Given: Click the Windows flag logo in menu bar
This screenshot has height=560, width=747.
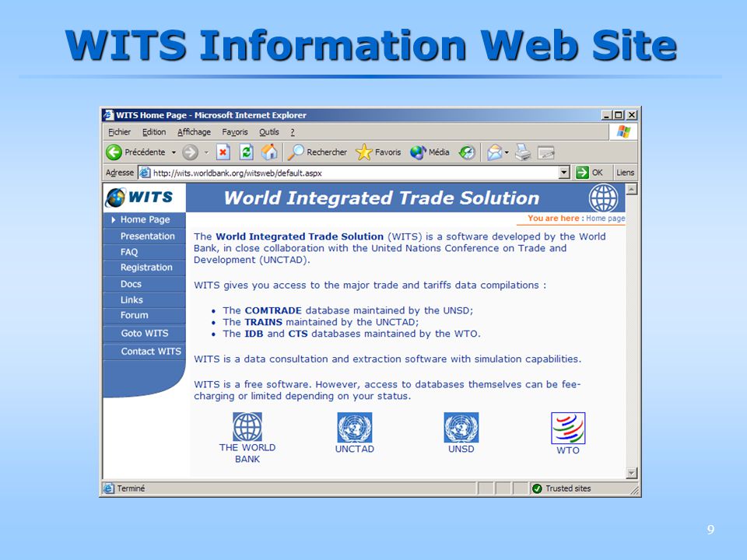Looking at the screenshot, I should 623,132.
